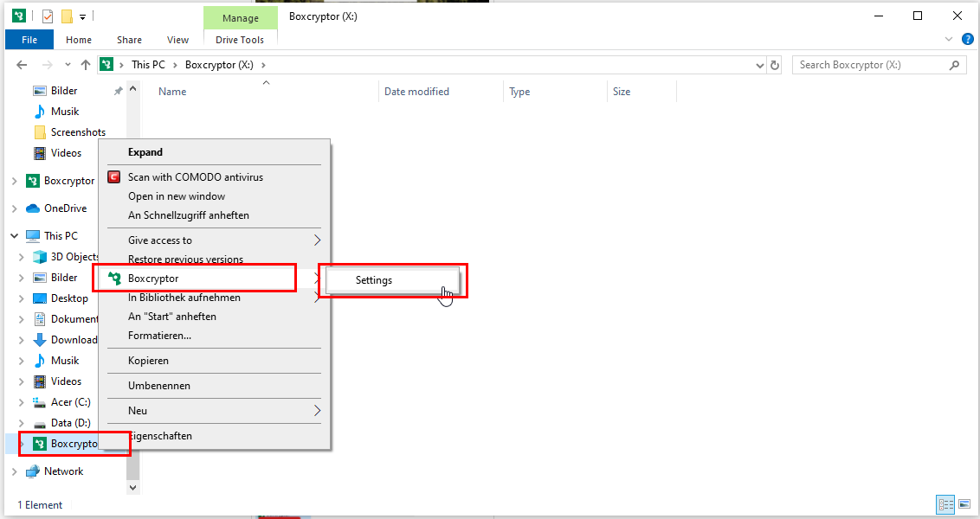Click the navigation pane scroll up arrow
The height and width of the screenshot is (519, 980).
click(x=132, y=89)
